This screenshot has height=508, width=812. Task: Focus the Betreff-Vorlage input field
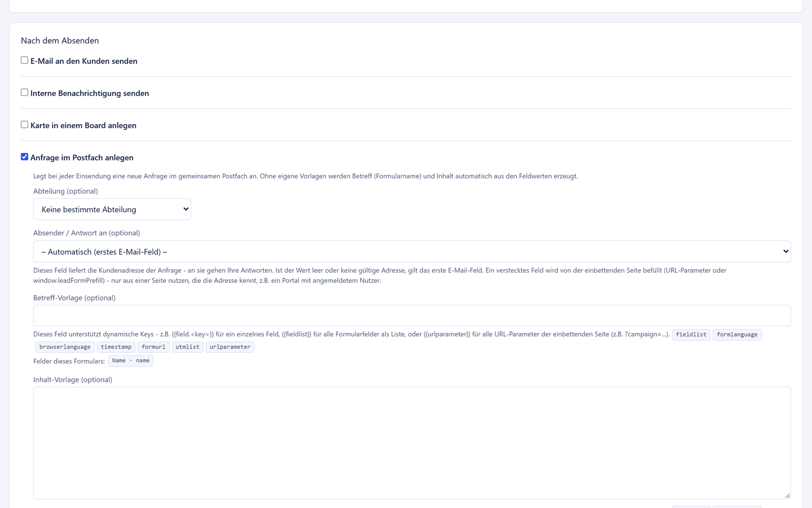click(x=412, y=316)
